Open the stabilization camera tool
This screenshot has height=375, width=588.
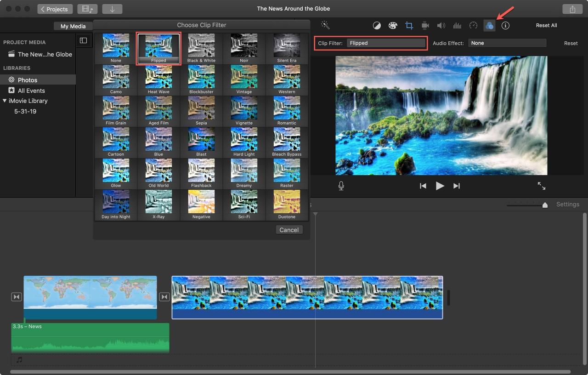tap(425, 26)
